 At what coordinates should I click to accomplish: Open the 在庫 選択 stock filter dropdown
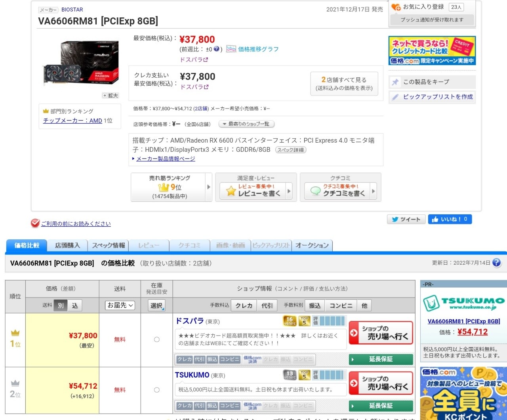[x=156, y=305]
